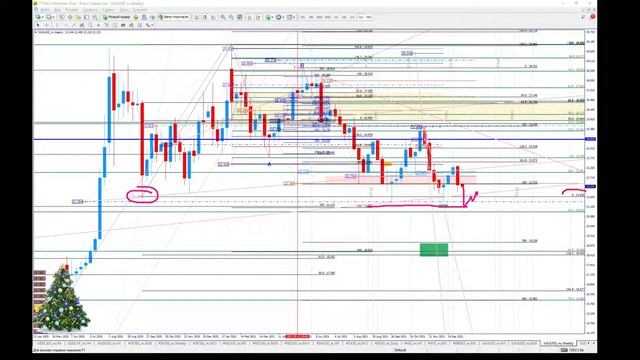Select the W1 timeframe button
This screenshot has height=360, width=640.
(361, 17)
